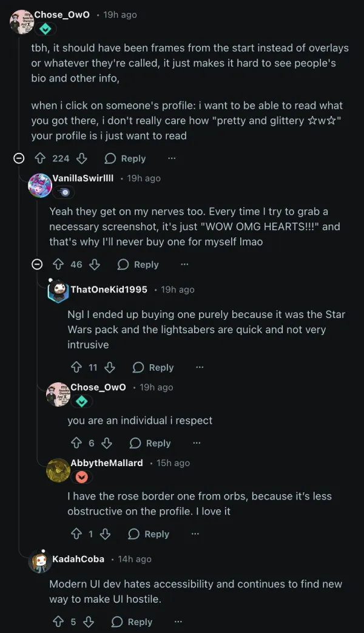Downvote KadahCoba's comment with 5 votes

click(89, 622)
